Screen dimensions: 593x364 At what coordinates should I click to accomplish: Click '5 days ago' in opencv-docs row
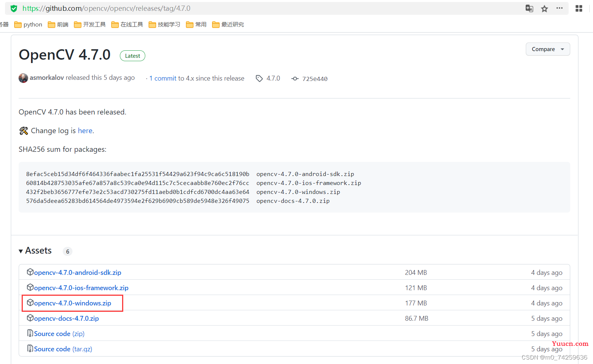point(547,318)
